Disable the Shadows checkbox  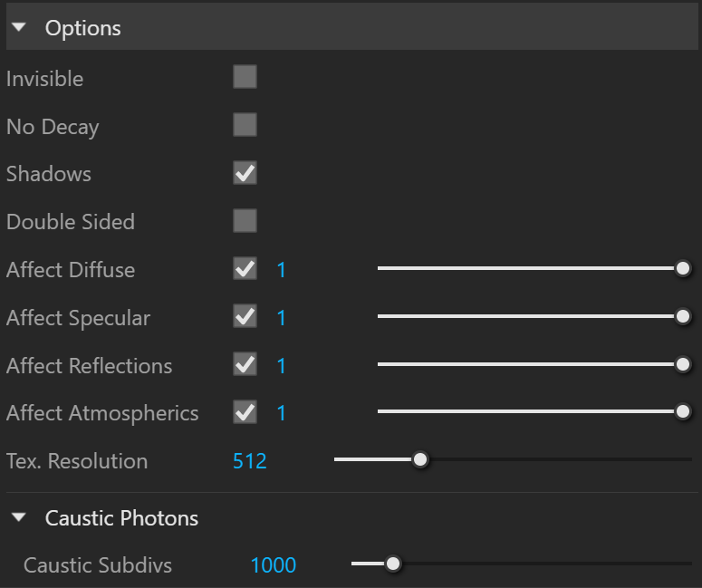point(245,173)
